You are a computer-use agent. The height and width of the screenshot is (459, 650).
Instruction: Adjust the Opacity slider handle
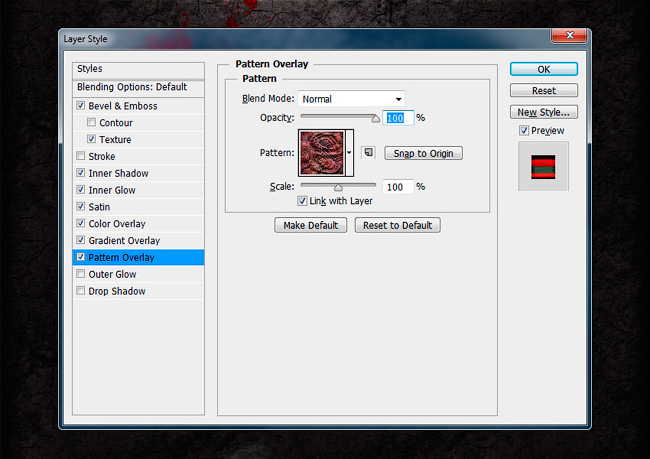tap(375, 119)
